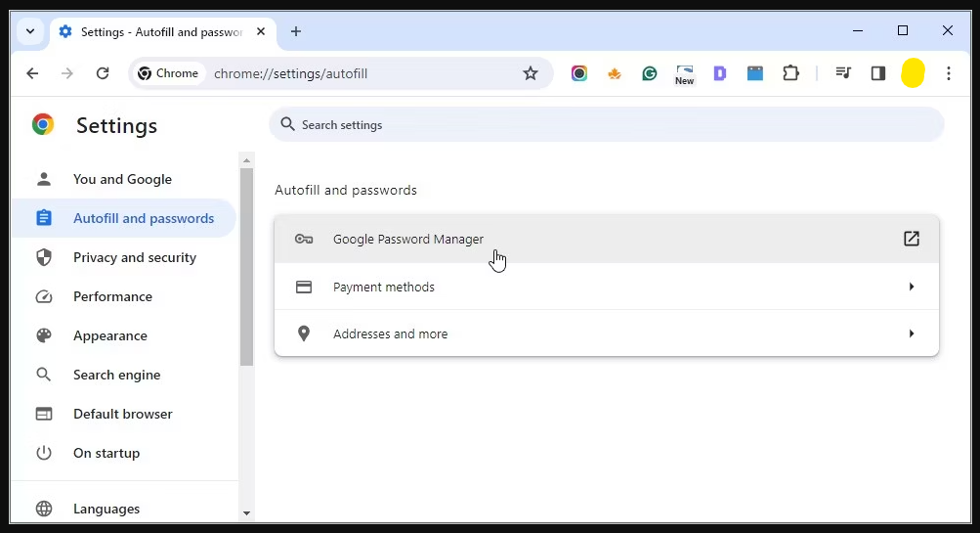Click the speedometer icon for Performance
The height and width of the screenshot is (533, 980).
coord(44,296)
